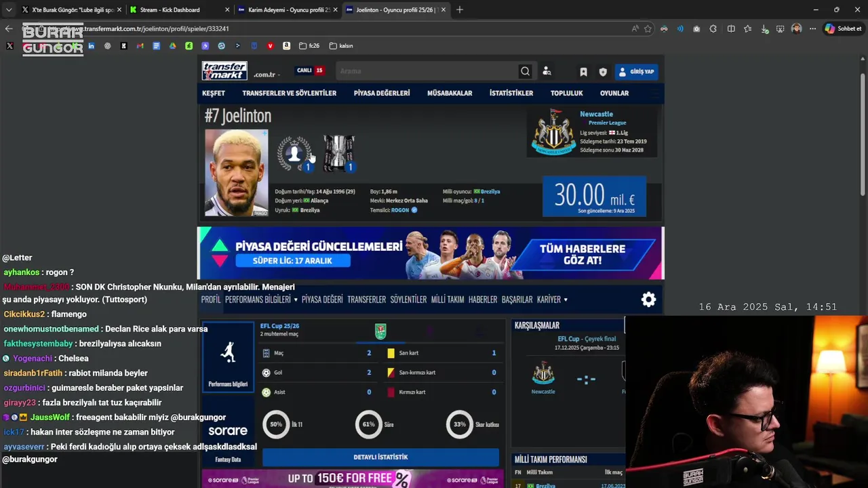868x488 pixels.
Task: Click the ROGON agent link
Action: coord(400,210)
